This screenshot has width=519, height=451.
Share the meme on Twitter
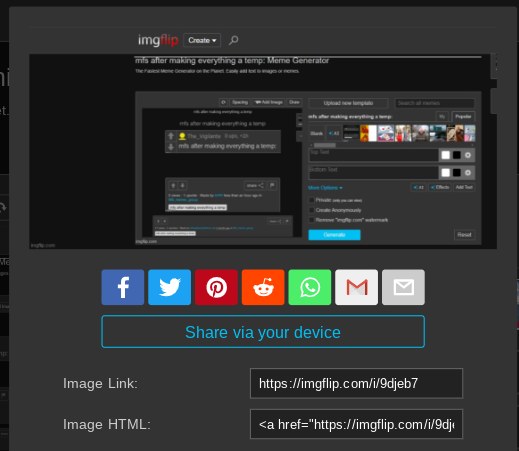tap(170, 287)
